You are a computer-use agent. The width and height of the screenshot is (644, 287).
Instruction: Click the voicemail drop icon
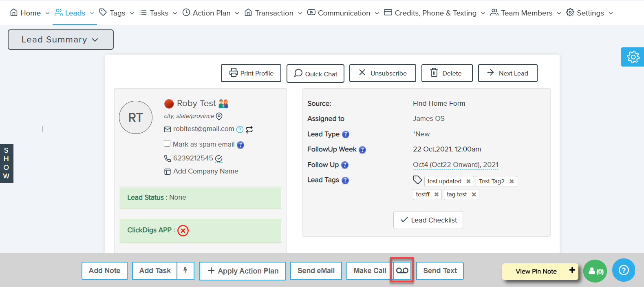coord(402,271)
